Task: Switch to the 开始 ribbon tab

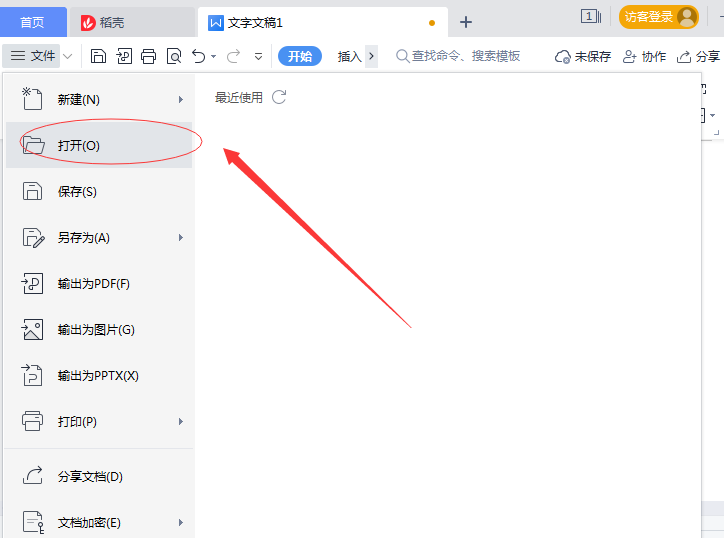Action: coord(300,56)
